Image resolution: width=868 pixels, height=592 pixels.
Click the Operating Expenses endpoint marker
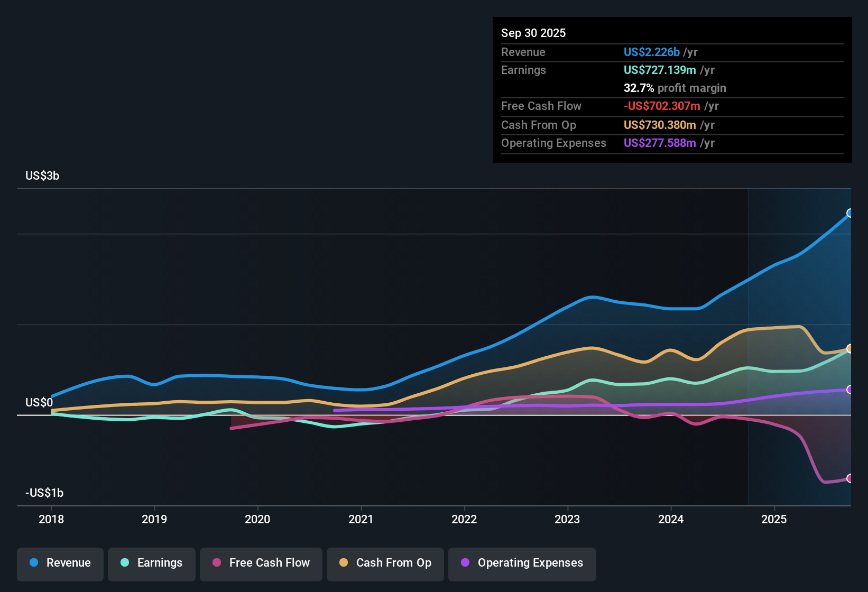(x=849, y=390)
